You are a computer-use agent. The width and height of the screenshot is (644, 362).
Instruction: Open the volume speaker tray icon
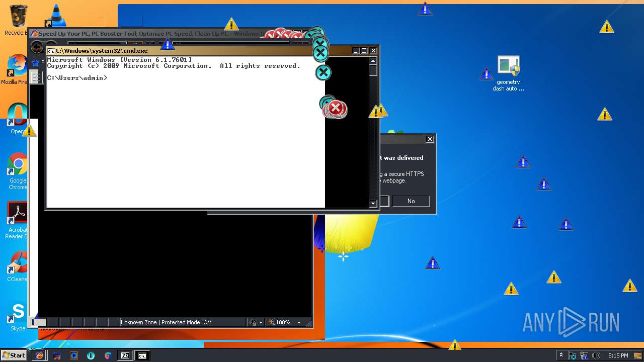596,355
